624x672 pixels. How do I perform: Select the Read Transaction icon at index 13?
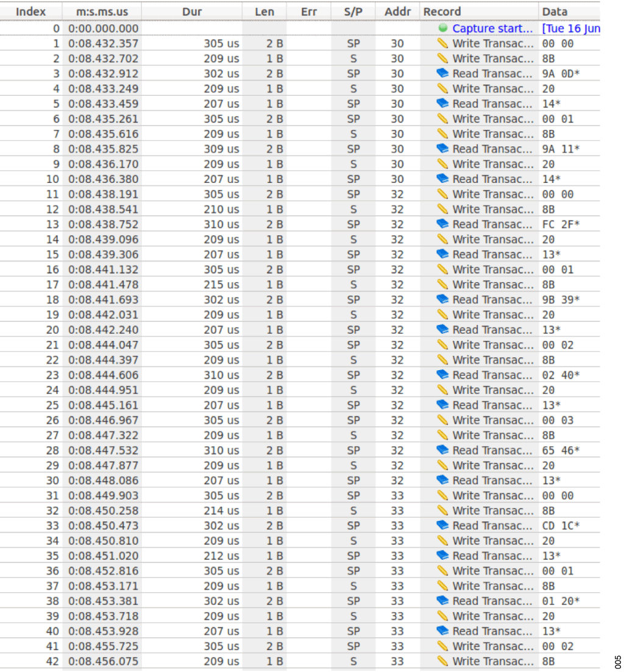[443, 224]
